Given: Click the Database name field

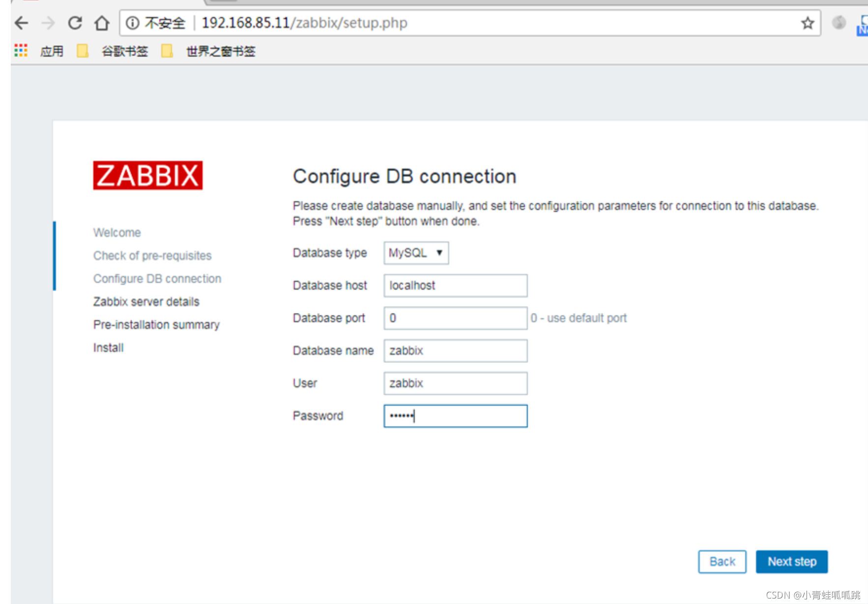Looking at the screenshot, I should click(x=456, y=351).
